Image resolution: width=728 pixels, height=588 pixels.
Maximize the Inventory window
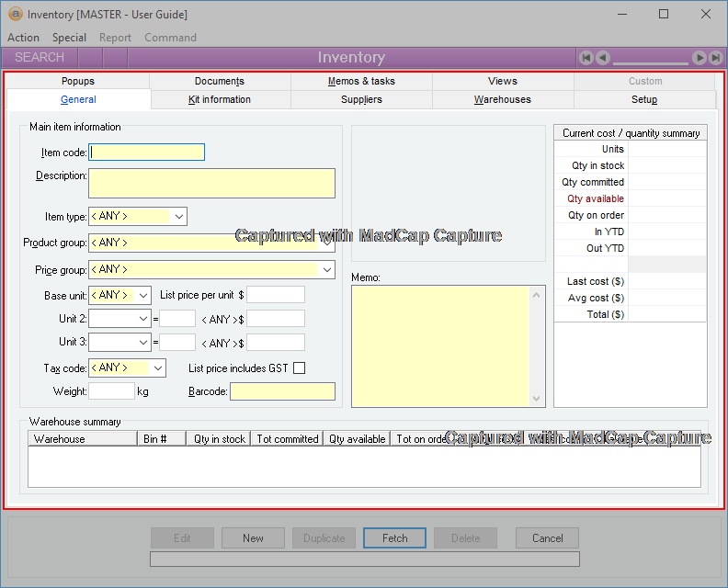(664, 15)
